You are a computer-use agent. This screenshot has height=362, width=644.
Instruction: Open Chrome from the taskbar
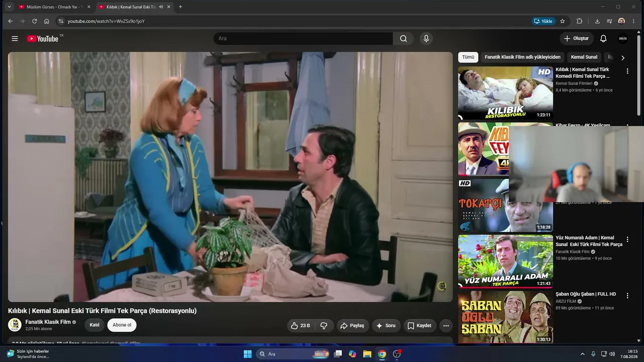coord(382,354)
